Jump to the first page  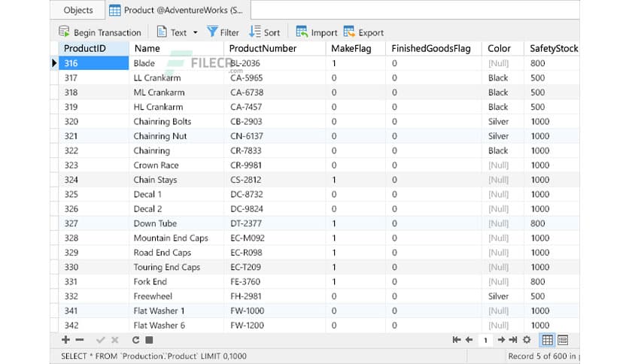pyautogui.click(x=457, y=340)
